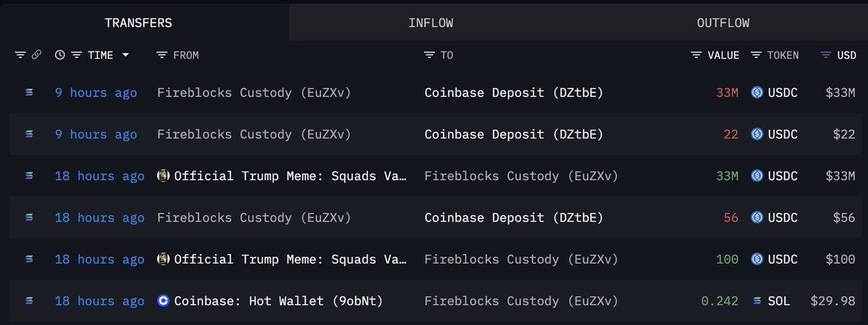Click the purple filter icon next to USD
This screenshot has width=868, height=325.
tap(825, 55)
